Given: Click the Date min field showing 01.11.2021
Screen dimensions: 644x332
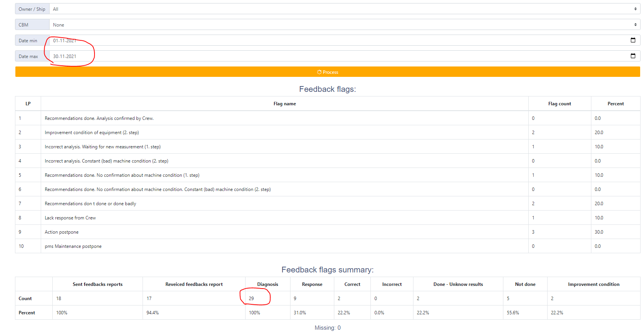Looking at the screenshot, I should pos(65,40).
